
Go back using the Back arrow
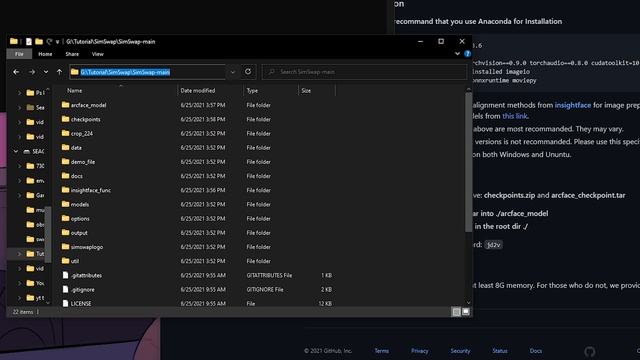[x=16, y=72]
